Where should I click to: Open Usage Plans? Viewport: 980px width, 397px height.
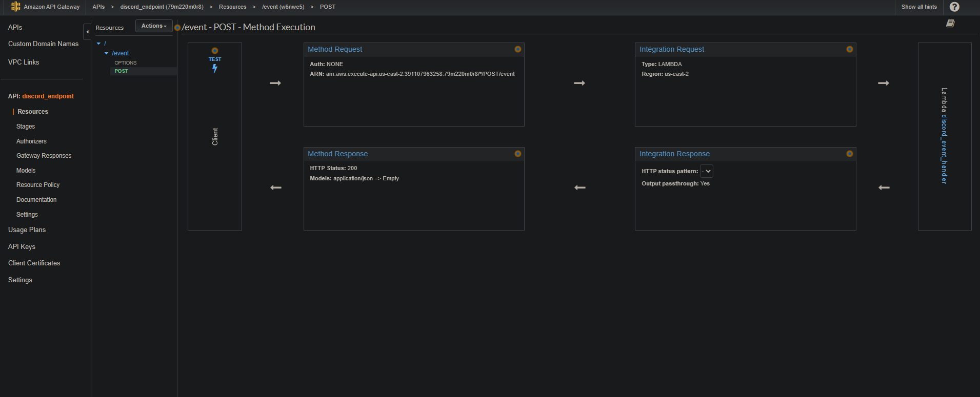tap(27, 230)
